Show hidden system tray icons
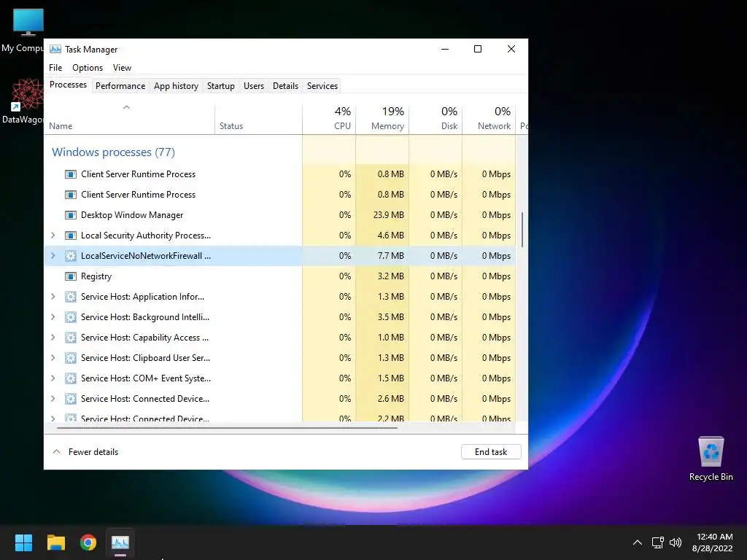Image resolution: width=747 pixels, height=560 pixels. pos(638,542)
